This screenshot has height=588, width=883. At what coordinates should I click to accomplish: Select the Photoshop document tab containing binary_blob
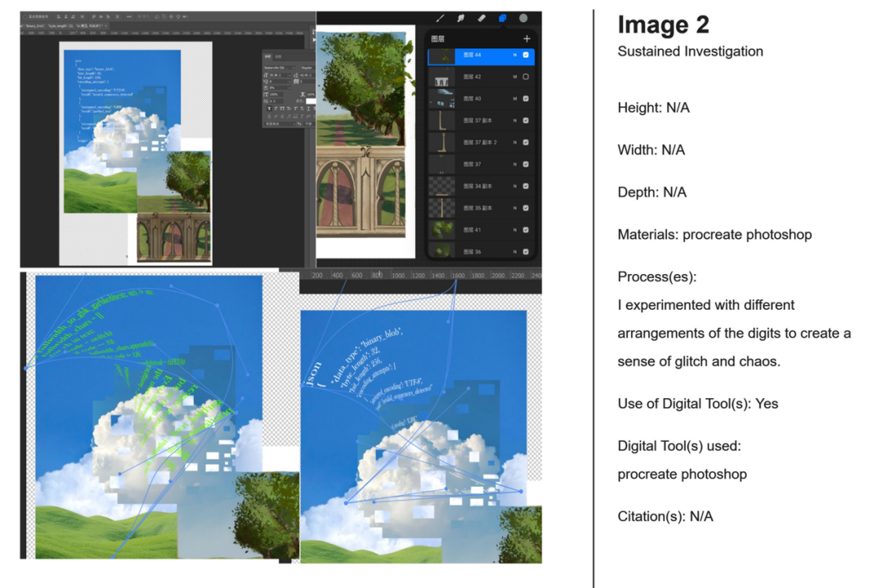(x=63, y=26)
